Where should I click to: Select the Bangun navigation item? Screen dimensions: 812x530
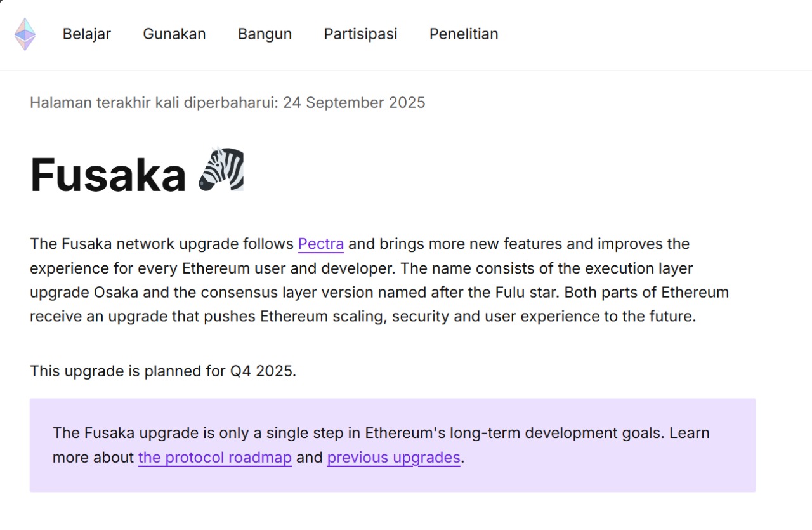click(265, 34)
